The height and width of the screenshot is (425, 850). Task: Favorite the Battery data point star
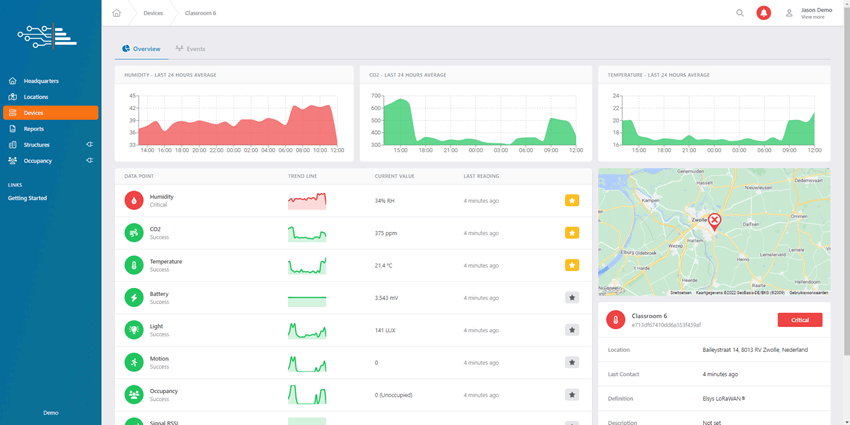tap(572, 298)
